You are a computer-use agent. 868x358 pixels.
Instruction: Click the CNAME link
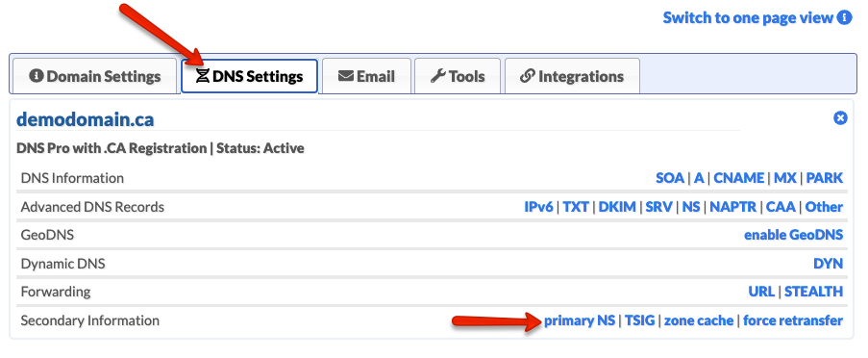(x=738, y=178)
